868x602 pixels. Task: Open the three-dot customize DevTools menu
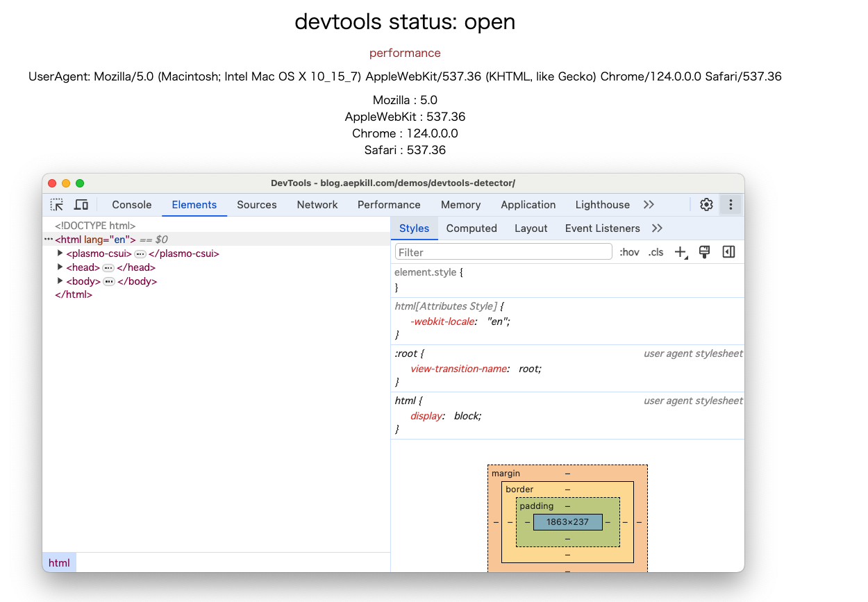pos(730,205)
